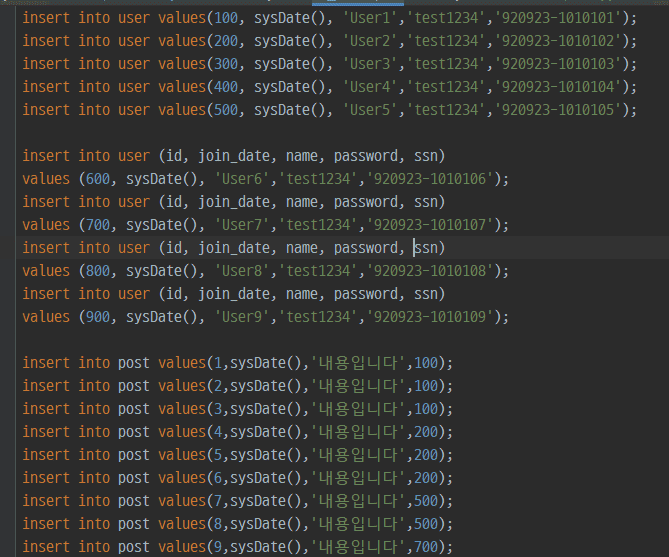The image size is (669, 557).
Task: Click the post id 4 after values(
Action: tap(218, 432)
